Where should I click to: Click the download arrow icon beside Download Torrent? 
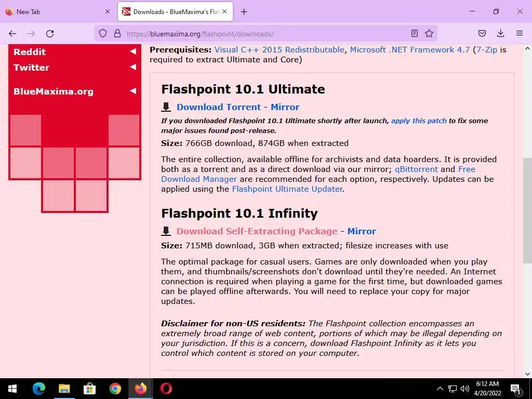166,107
